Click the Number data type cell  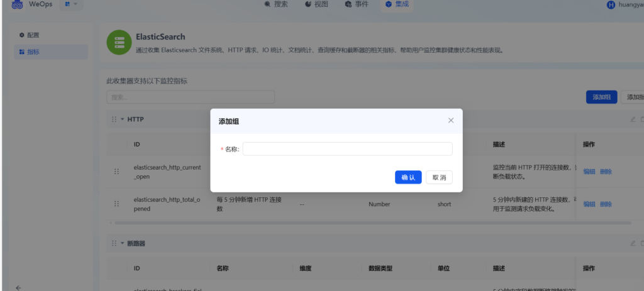coord(379,204)
